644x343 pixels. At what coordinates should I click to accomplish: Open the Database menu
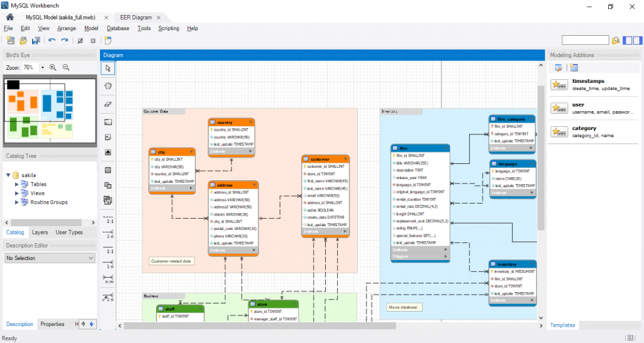[118, 28]
